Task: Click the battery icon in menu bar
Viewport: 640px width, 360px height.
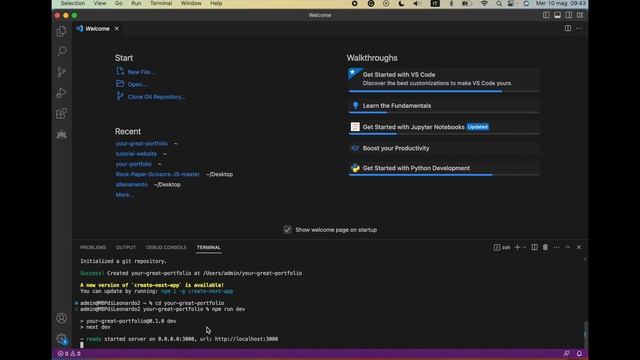Action: click(x=466, y=3)
